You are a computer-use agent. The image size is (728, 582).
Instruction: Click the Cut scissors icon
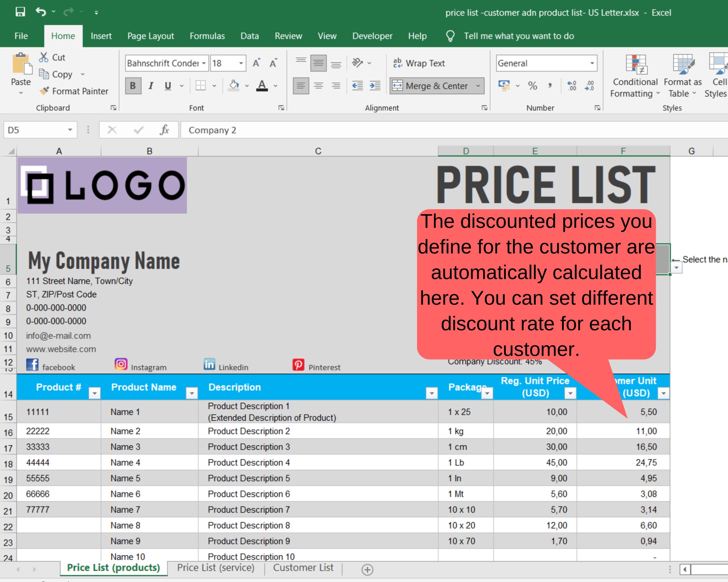point(44,57)
